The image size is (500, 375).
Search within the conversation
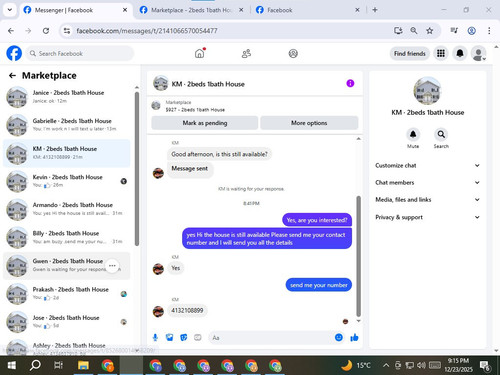441,135
